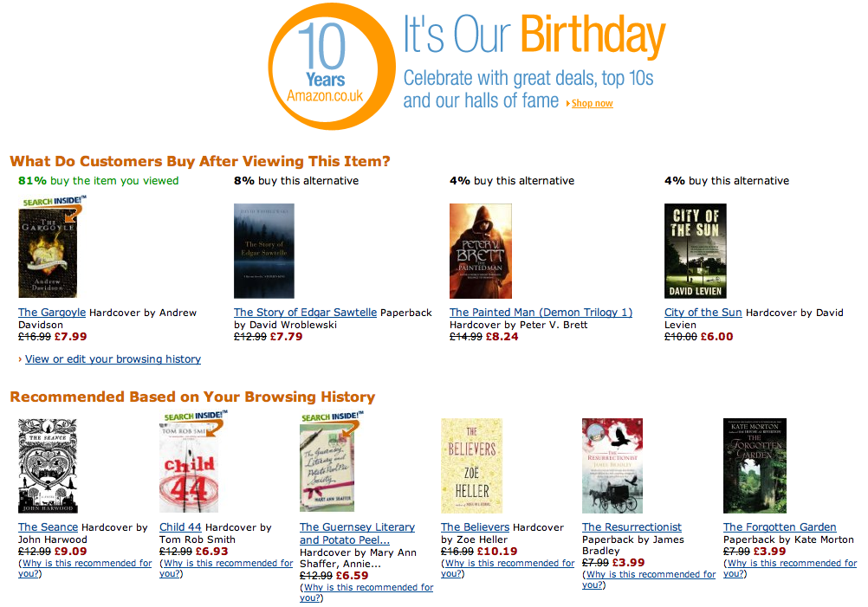Image resolution: width=868 pixels, height=607 pixels.
Task: Click the City of the Sun title link
Action: click(x=703, y=313)
